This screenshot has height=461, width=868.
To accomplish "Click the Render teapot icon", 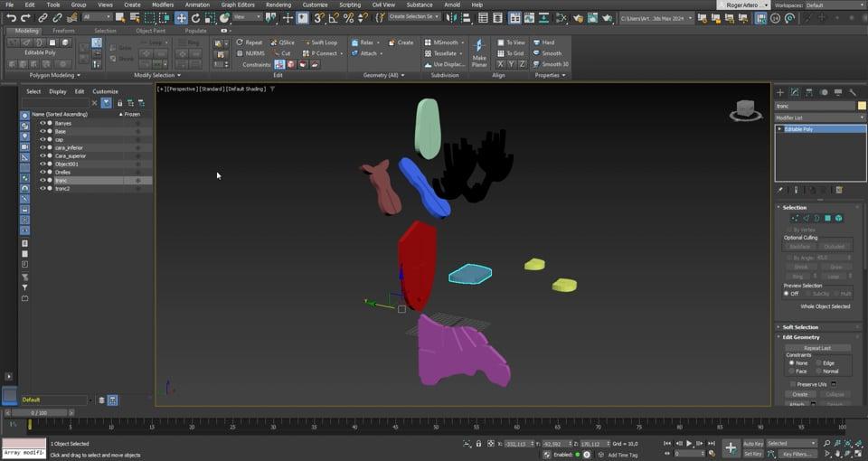I will pos(608,18).
